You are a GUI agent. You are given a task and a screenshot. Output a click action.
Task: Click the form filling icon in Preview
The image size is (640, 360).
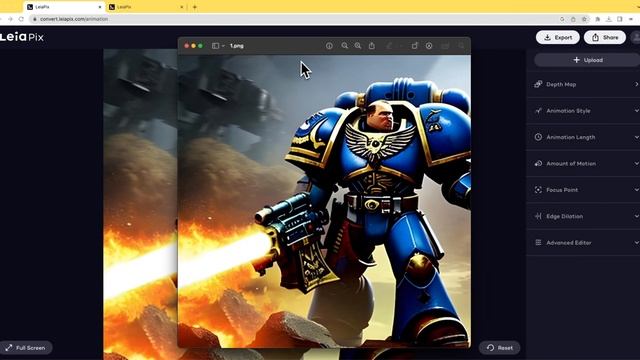pyautogui.click(x=445, y=46)
